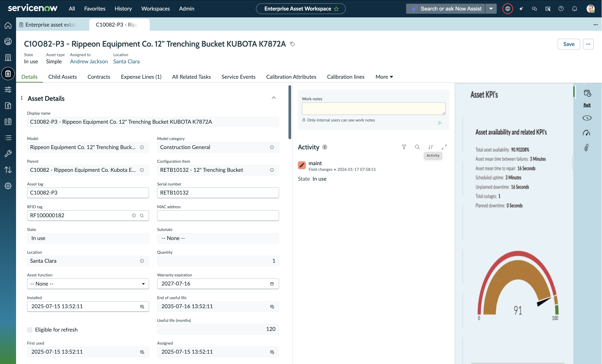Open Asset Details section options menu
Screen dimensions: 602x364
(x=22, y=98)
